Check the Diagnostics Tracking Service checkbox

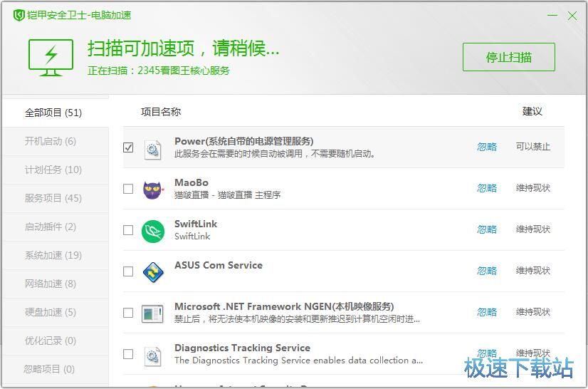128,353
